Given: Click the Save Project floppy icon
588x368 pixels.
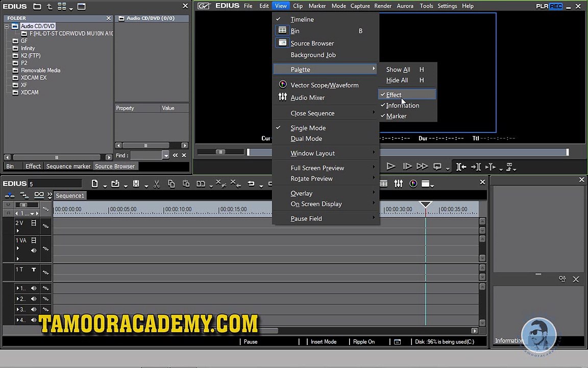Looking at the screenshot, I should tap(136, 183).
